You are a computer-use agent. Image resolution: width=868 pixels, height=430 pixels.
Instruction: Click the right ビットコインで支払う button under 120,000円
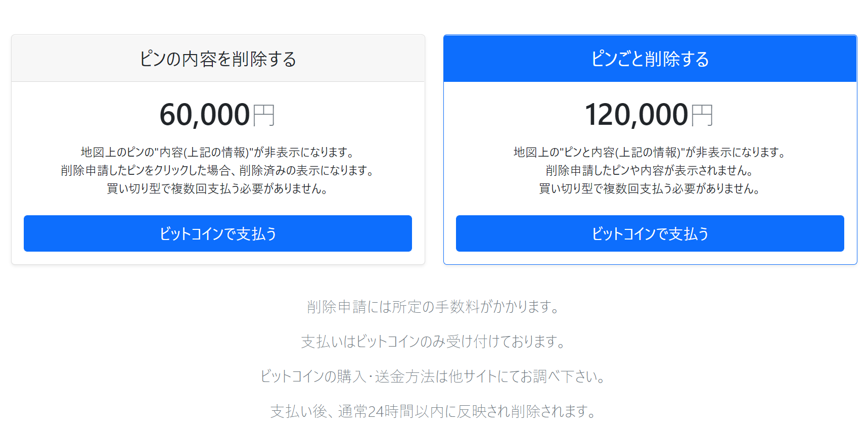(x=650, y=233)
